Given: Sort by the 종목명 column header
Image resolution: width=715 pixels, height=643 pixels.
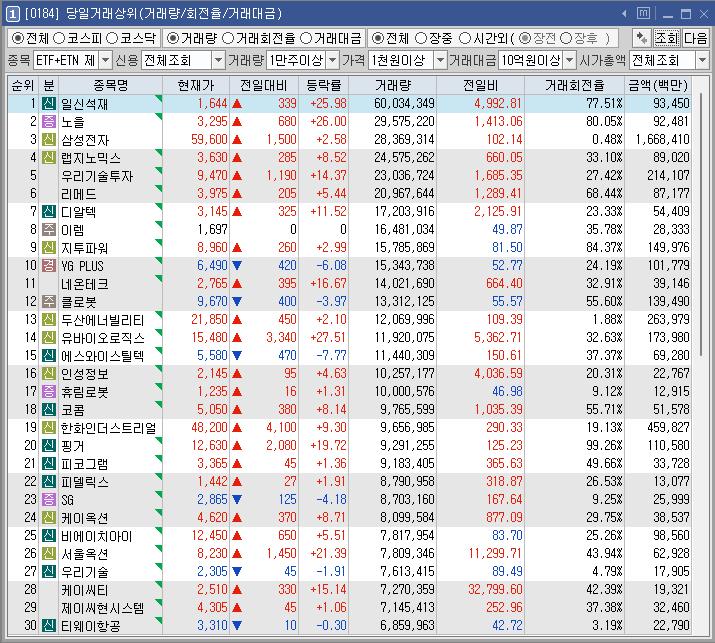Looking at the screenshot, I should (110, 85).
